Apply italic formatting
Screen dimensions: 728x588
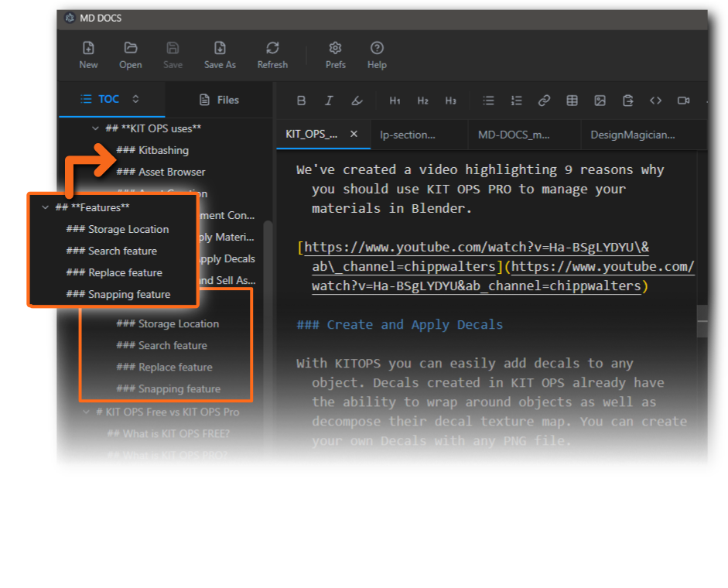click(329, 101)
